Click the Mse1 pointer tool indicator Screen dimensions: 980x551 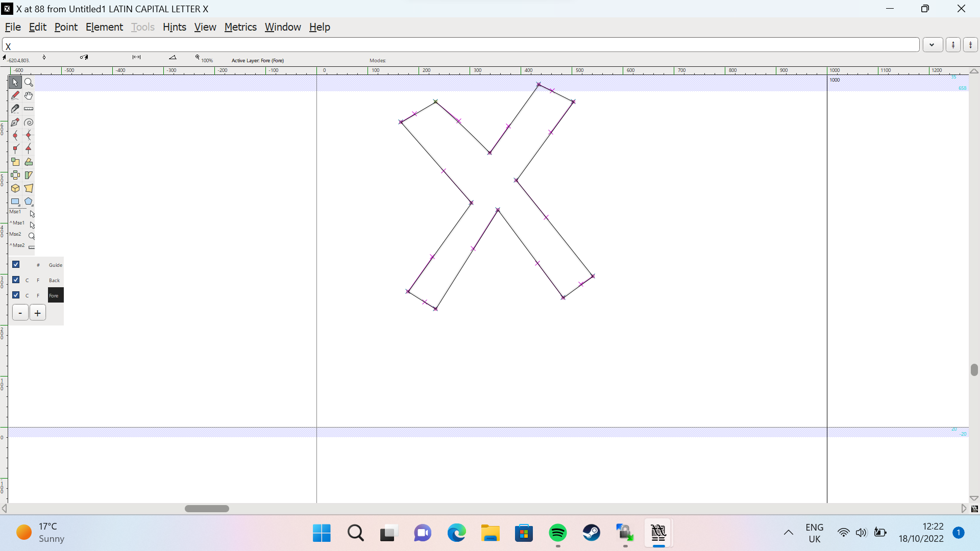pyautogui.click(x=32, y=214)
